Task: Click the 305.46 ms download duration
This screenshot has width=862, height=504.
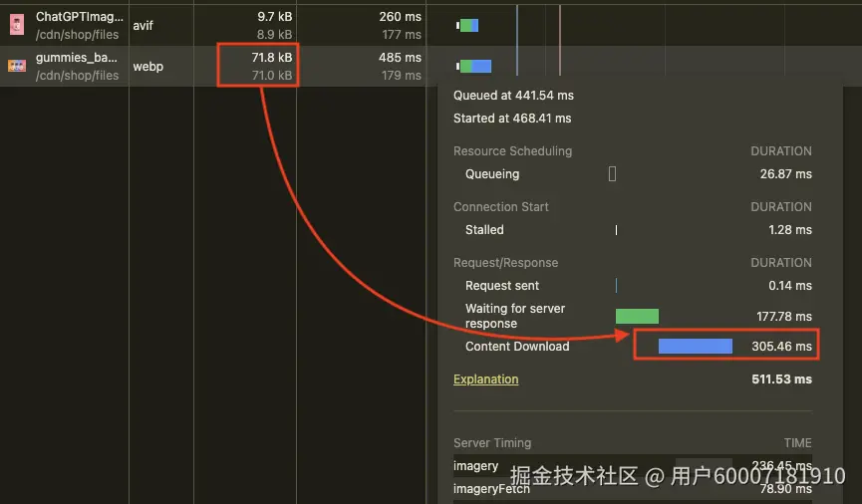Action: [781, 347]
